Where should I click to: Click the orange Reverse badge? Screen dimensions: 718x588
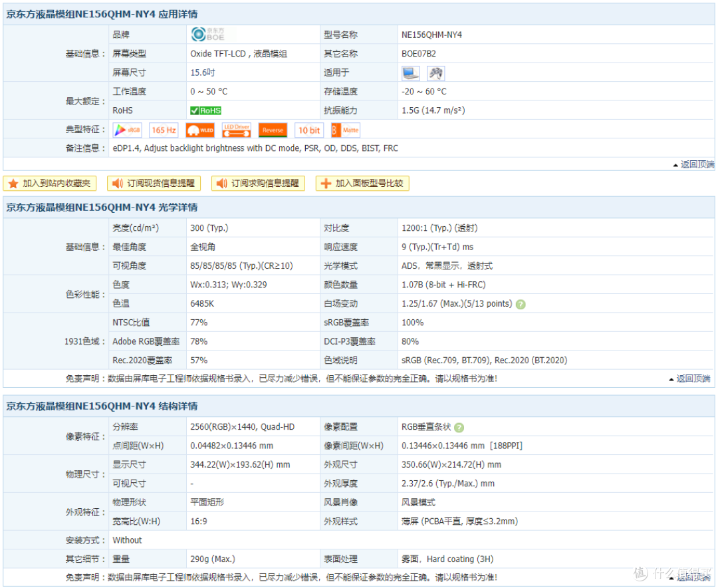273,130
